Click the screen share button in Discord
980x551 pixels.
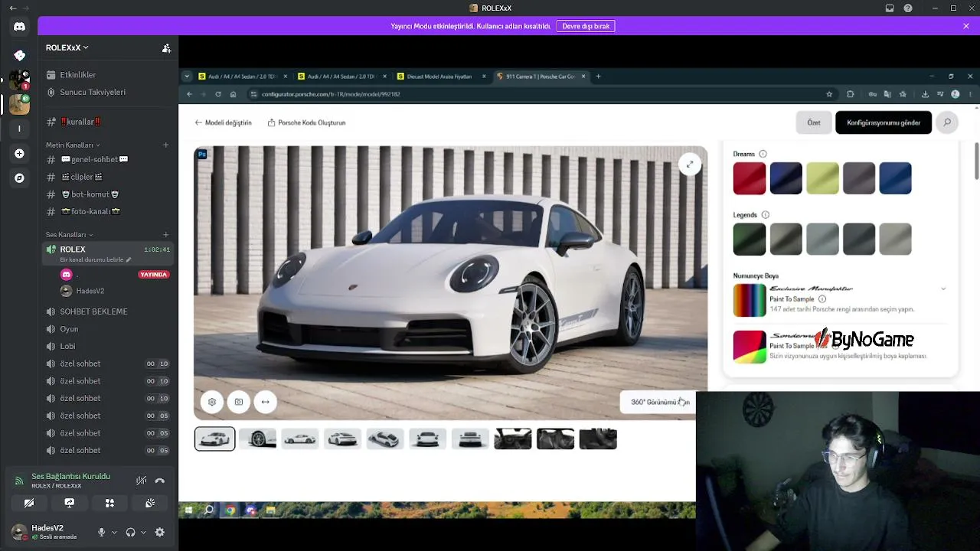click(70, 503)
